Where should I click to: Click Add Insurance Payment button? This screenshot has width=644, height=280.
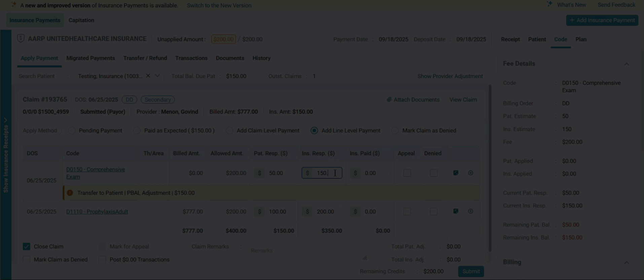[x=602, y=20]
